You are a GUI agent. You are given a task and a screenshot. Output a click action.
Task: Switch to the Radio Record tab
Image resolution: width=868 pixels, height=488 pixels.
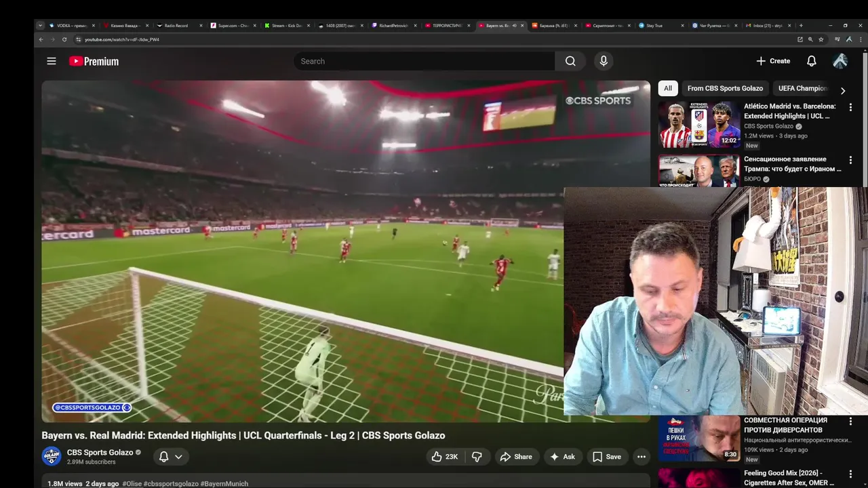pyautogui.click(x=178, y=25)
